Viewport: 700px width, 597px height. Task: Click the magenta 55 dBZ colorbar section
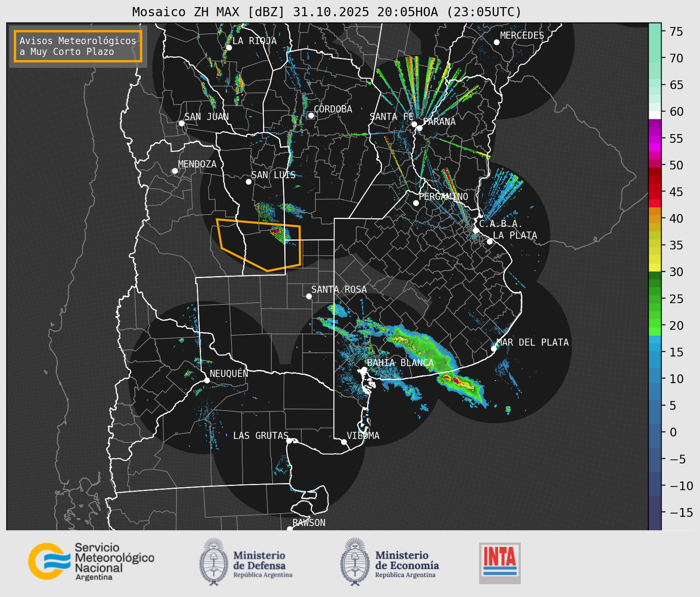coord(654,139)
